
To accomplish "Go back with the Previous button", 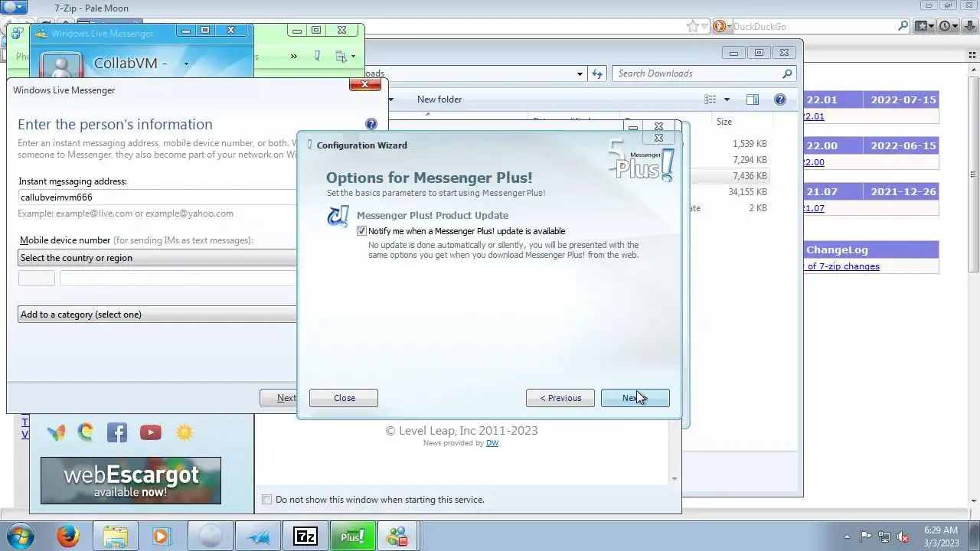I will point(560,398).
